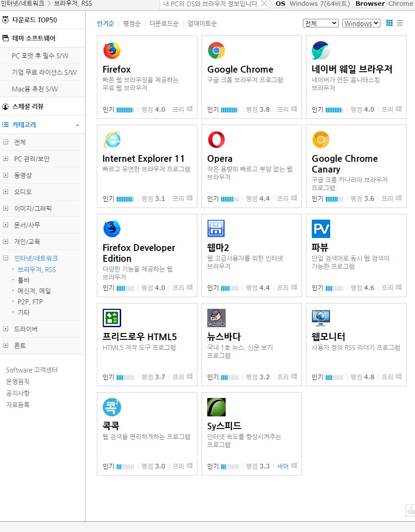Open the 프리드로우 HTML5 icon
Viewport: 415px width, 532px height.
[112, 318]
